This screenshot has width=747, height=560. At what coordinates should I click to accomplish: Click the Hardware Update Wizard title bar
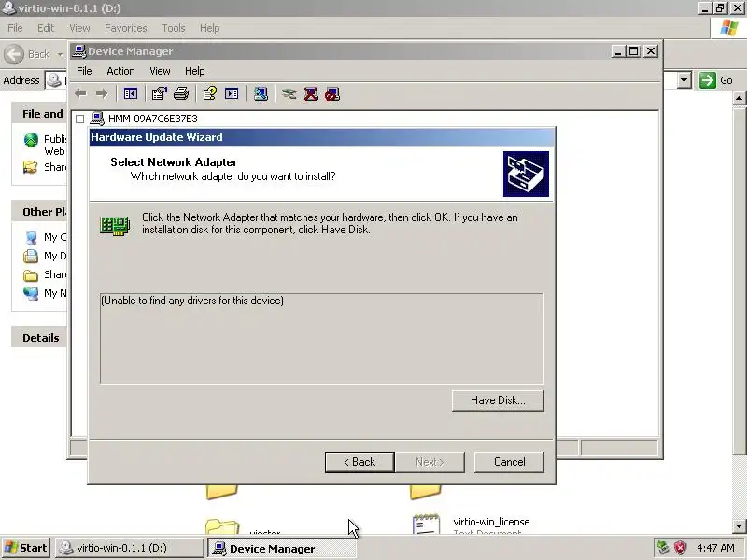click(321, 137)
